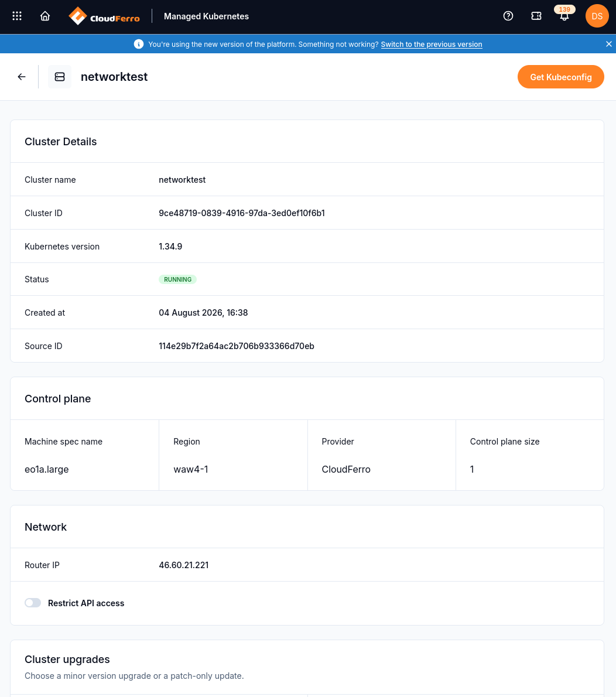The image size is (616, 697).
Task: Open the help question mark icon
Action: click(508, 16)
